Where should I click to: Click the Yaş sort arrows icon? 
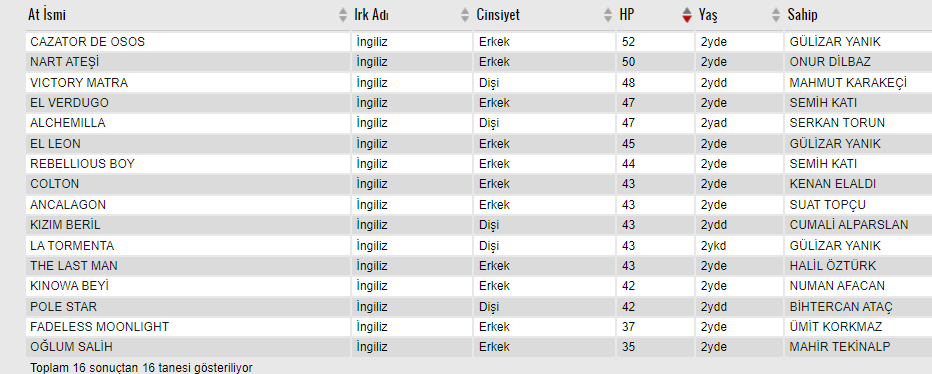click(776, 15)
